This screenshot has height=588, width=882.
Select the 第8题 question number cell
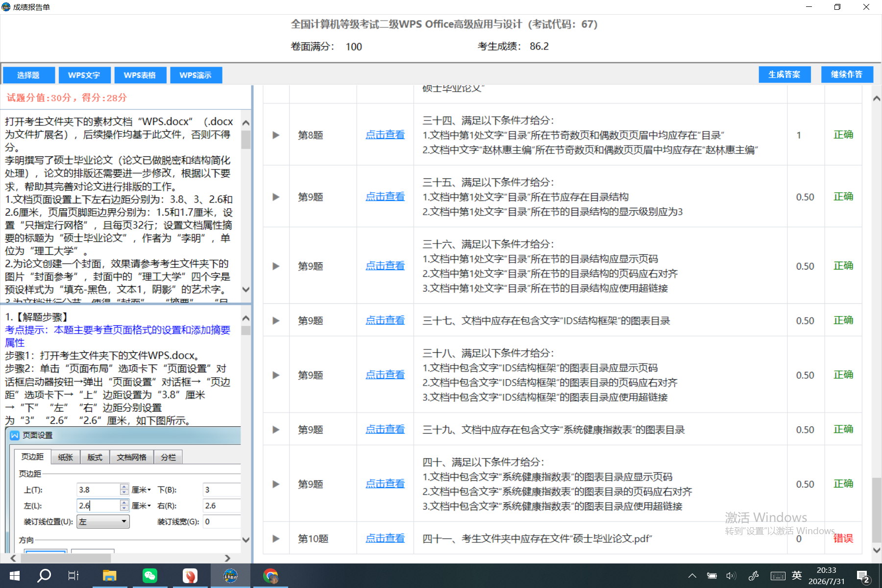[311, 135]
